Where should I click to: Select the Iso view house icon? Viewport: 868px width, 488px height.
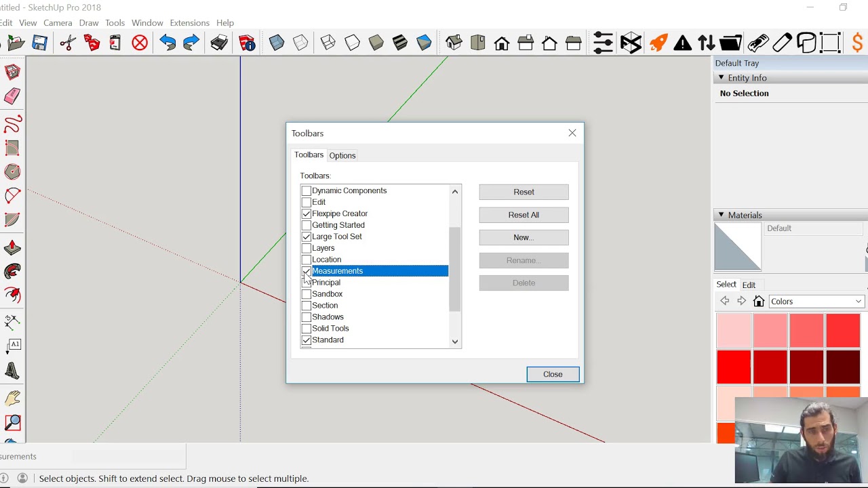tap(454, 43)
